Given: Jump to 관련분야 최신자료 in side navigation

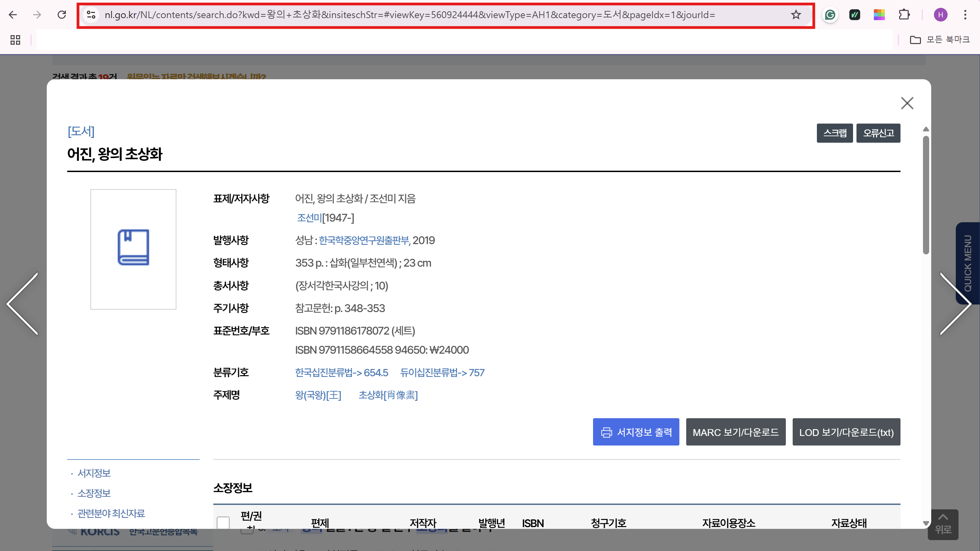Looking at the screenshot, I should (x=111, y=513).
